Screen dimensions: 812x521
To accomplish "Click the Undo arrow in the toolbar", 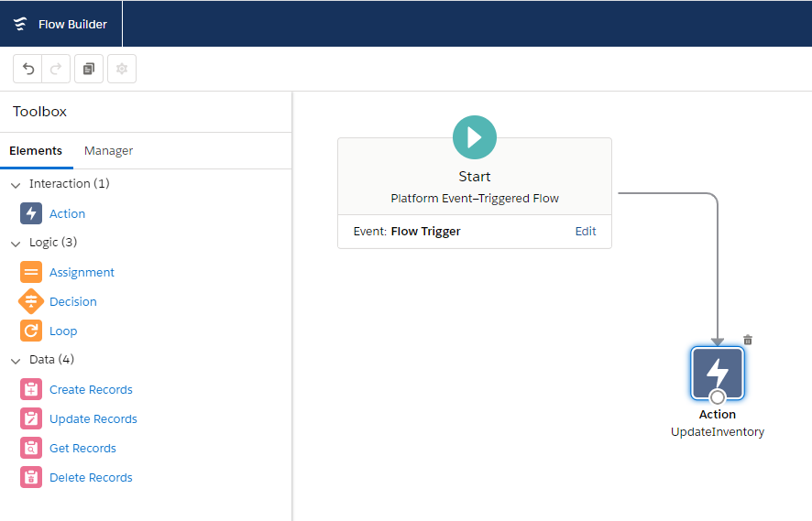I will (28, 69).
